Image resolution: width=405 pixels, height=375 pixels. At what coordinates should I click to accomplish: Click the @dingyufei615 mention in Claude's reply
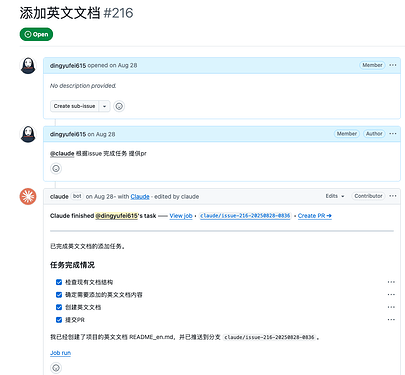[x=117, y=216]
